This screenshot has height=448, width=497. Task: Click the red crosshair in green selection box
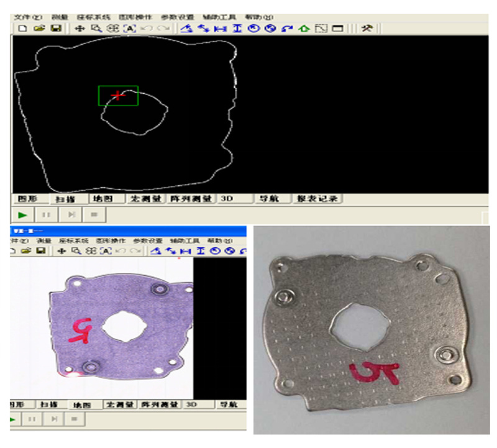click(117, 95)
